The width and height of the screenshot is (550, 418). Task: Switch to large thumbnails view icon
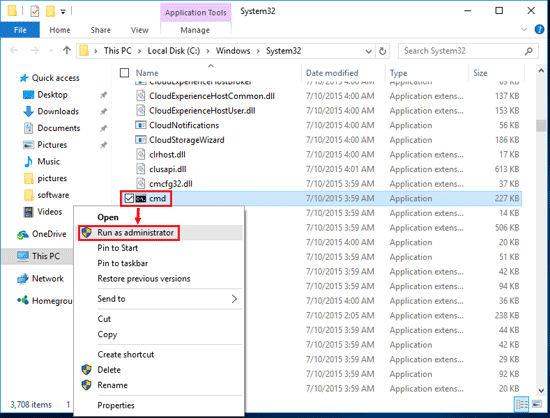[537, 405]
